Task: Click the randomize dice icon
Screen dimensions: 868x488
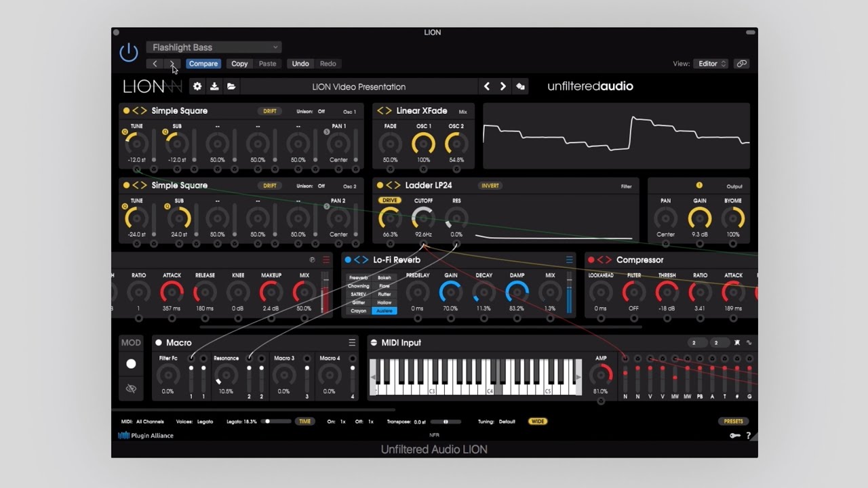Action: pos(520,86)
